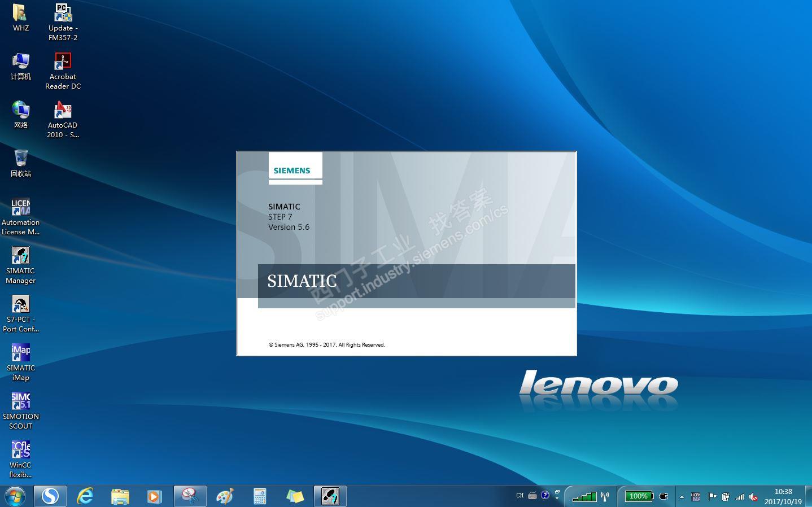Click the 'STEP 7' text on splash
Image resolution: width=812 pixels, height=507 pixels.
[x=280, y=217]
